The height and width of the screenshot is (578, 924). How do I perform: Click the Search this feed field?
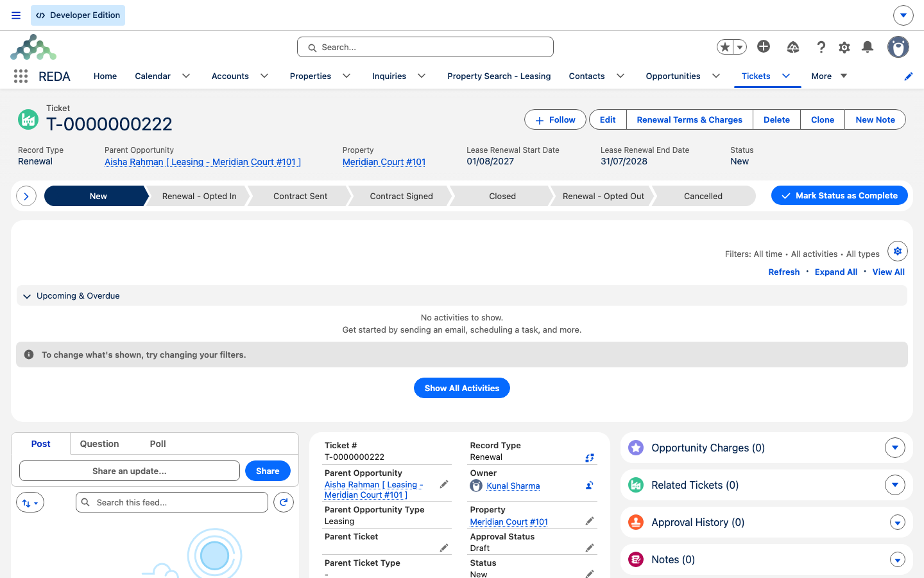coord(172,502)
